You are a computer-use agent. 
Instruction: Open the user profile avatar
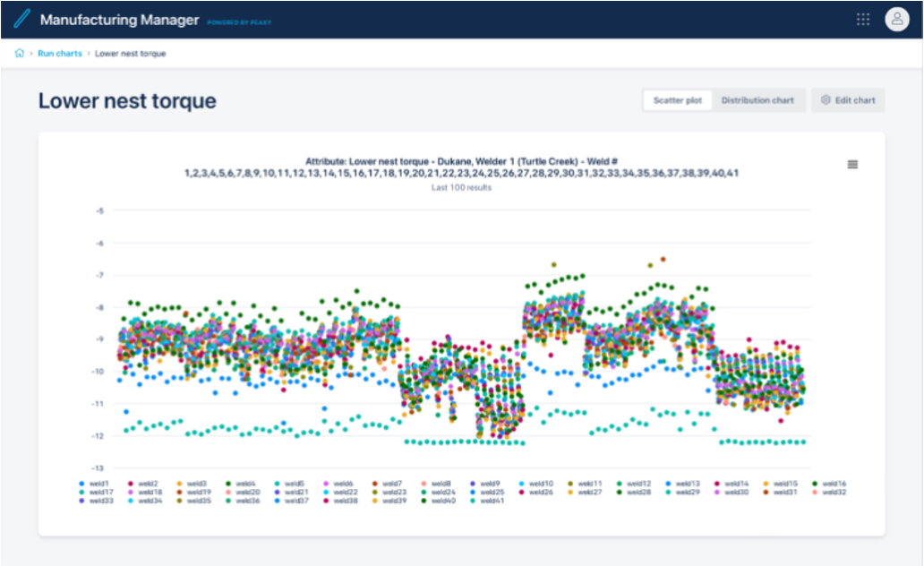pos(896,20)
